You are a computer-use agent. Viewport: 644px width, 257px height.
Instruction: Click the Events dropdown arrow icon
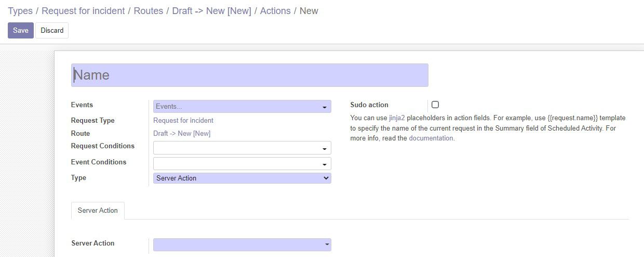coord(325,107)
